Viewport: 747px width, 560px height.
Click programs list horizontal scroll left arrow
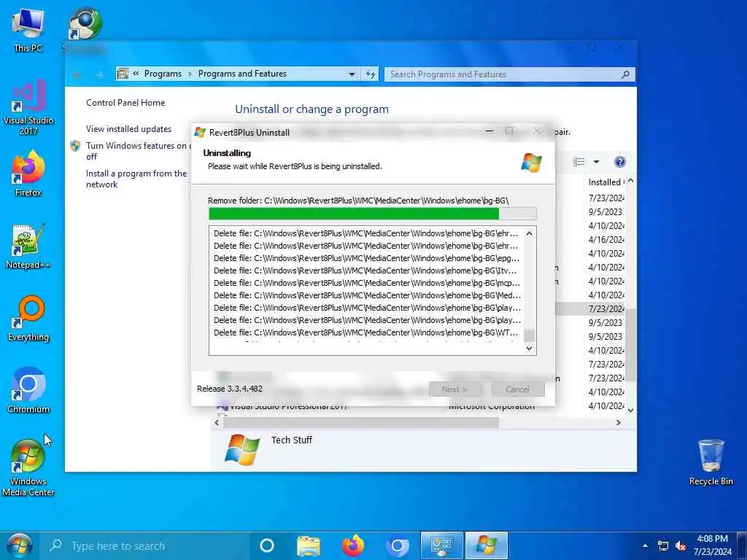click(217, 422)
